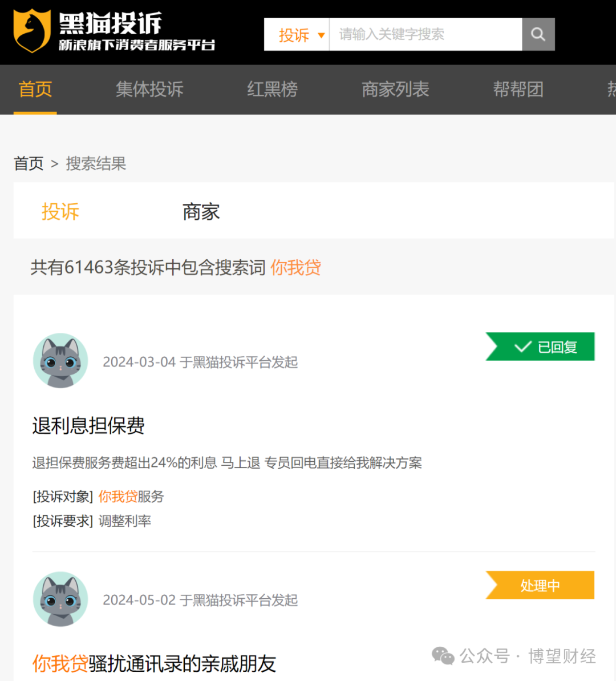
Task: Open the 商家列表 navigation item
Action: click(395, 90)
